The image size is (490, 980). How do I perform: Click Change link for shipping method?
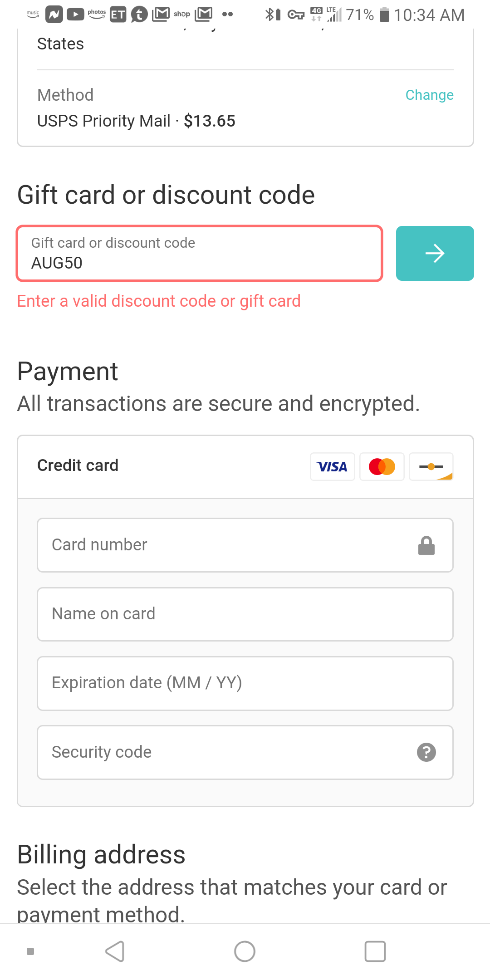(429, 95)
